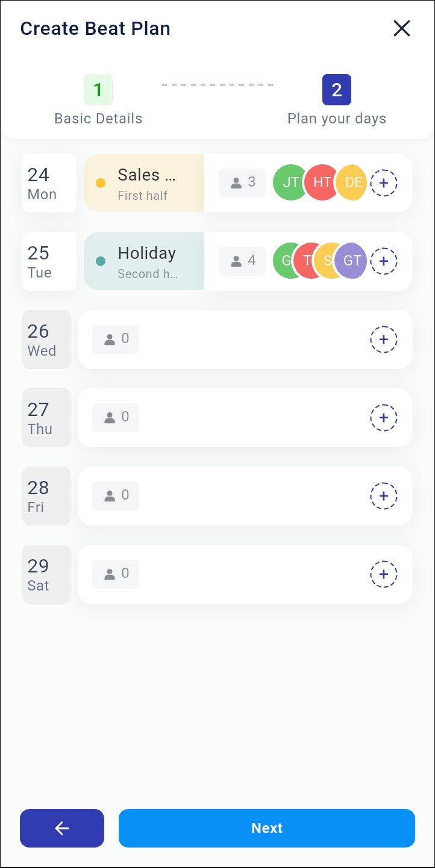
Task: Add assignee to Monday 24 row
Action: pos(383,182)
